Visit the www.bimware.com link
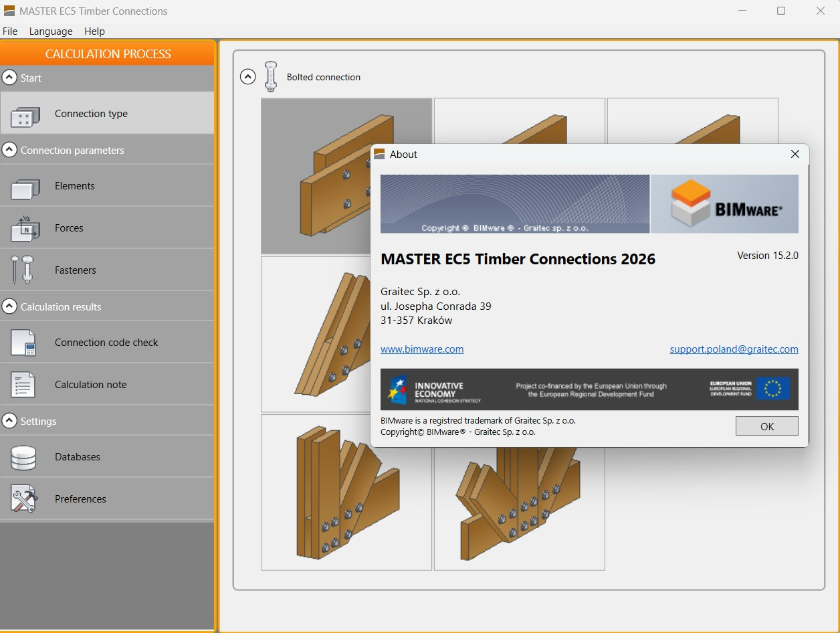 point(422,349)
